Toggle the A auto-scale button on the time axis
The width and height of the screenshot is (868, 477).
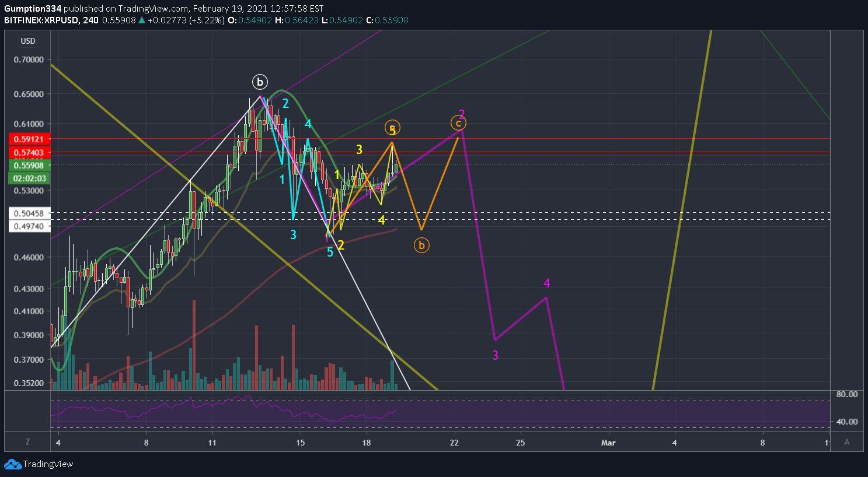point(847,442)
